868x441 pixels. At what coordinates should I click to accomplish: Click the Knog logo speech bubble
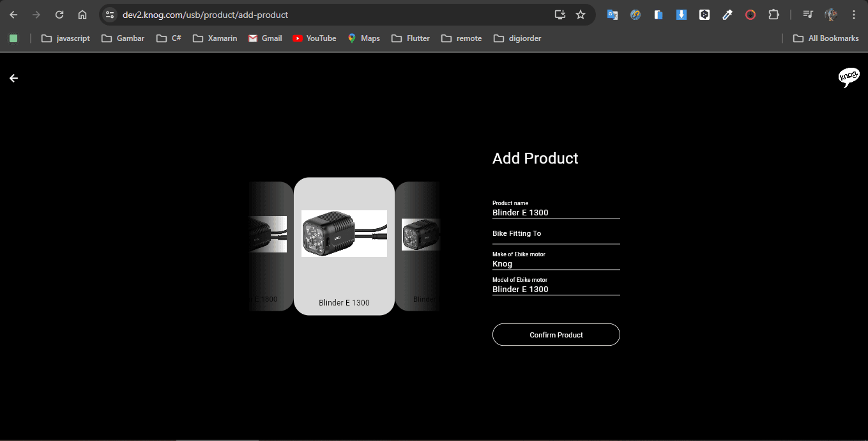point(849,77)
